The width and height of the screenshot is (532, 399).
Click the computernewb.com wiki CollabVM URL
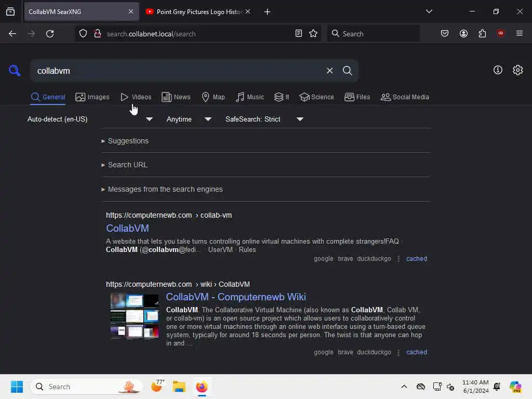(178, 284)
